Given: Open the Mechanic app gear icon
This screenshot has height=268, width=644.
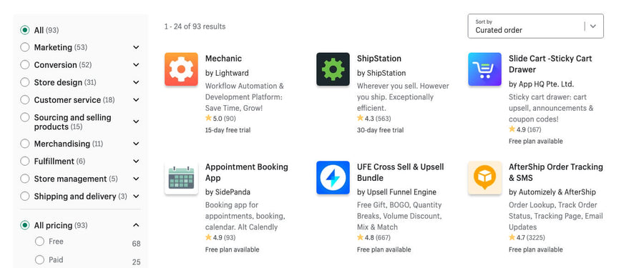Looking at the screenshot, I should (x=181, y=69).
